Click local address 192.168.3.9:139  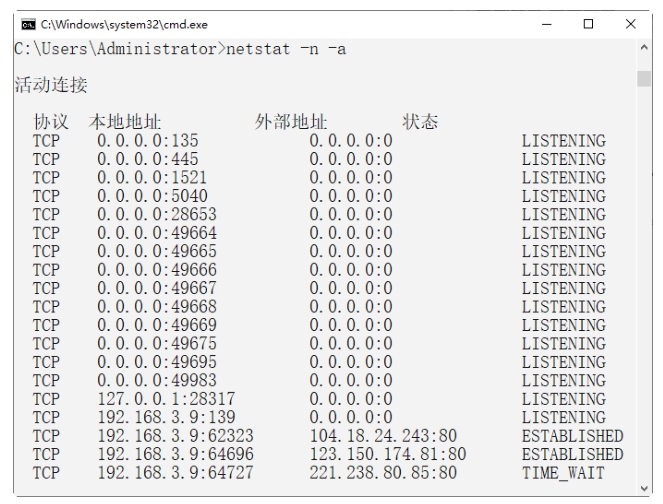(167, 417)
